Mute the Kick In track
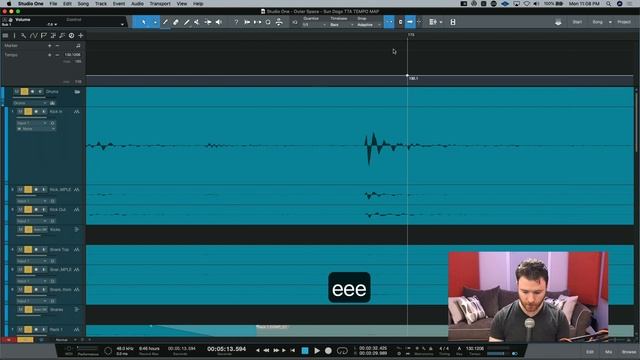640x360 pixels. click(x=20, y=111)
